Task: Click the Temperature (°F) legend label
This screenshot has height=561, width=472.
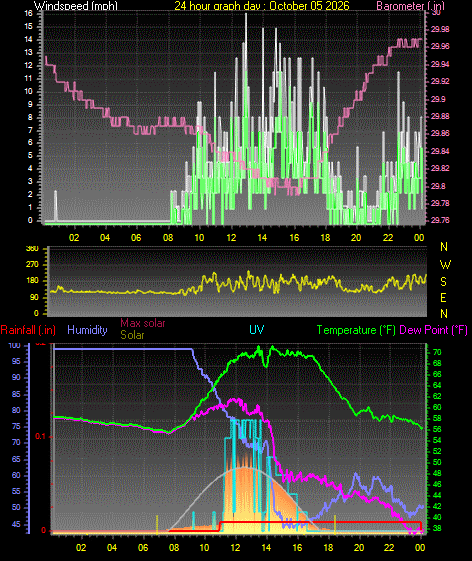Action: [x=356, y=330]
